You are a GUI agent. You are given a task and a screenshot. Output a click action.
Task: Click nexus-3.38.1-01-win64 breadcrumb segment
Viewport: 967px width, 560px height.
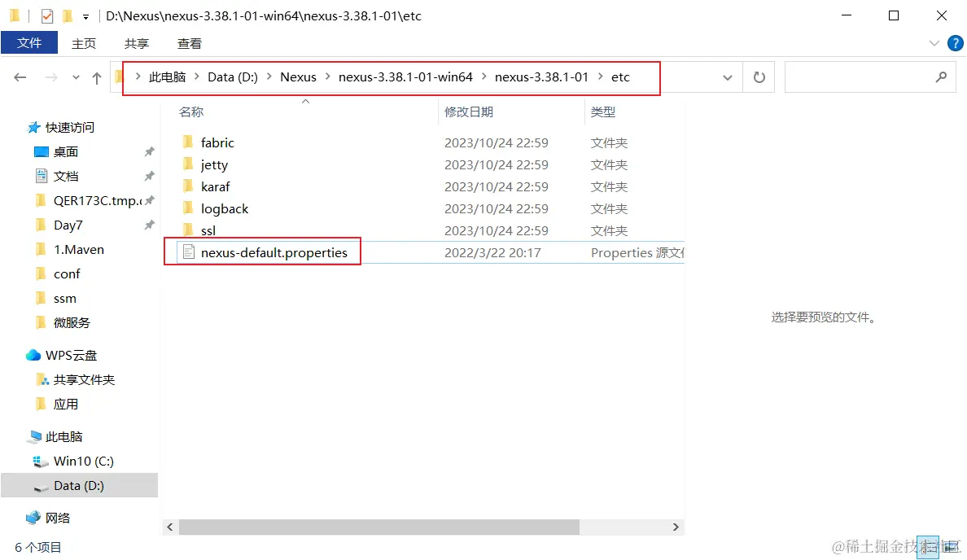pos(405,77)
